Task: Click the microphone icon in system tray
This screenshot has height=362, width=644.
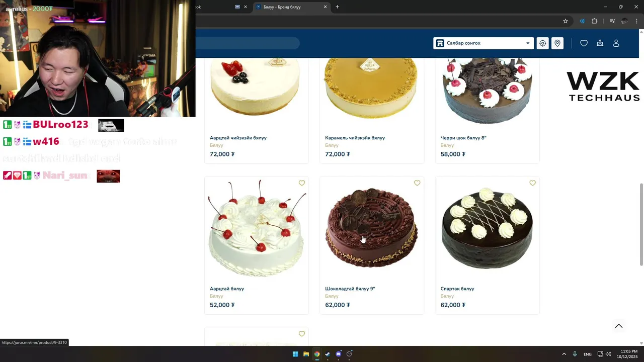Action: (575, 354)
